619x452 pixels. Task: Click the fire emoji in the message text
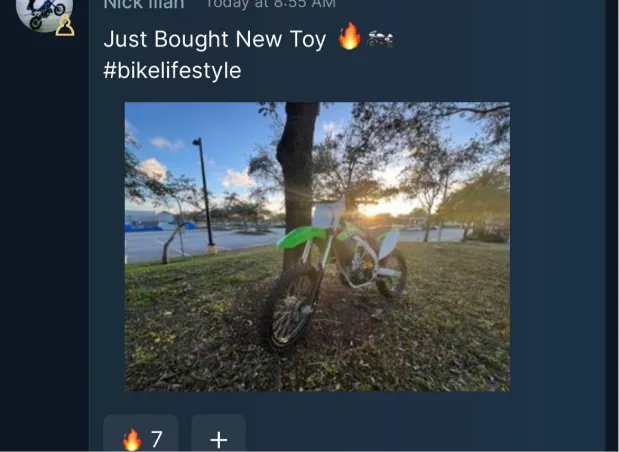pyautogui.click(x=349, y=39)
